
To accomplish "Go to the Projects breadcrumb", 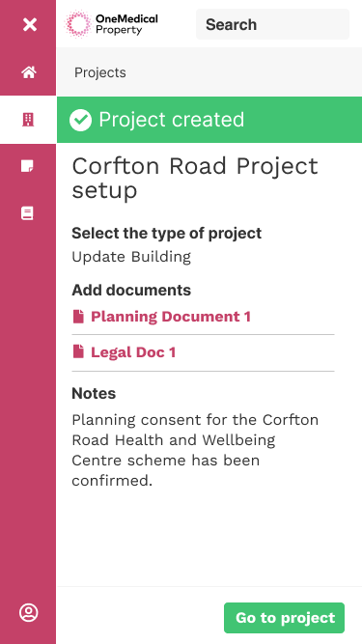I will (x=100, y=72).
